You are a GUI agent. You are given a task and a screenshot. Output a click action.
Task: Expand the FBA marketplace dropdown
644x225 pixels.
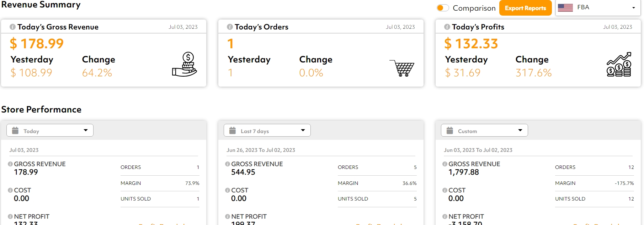633,8
